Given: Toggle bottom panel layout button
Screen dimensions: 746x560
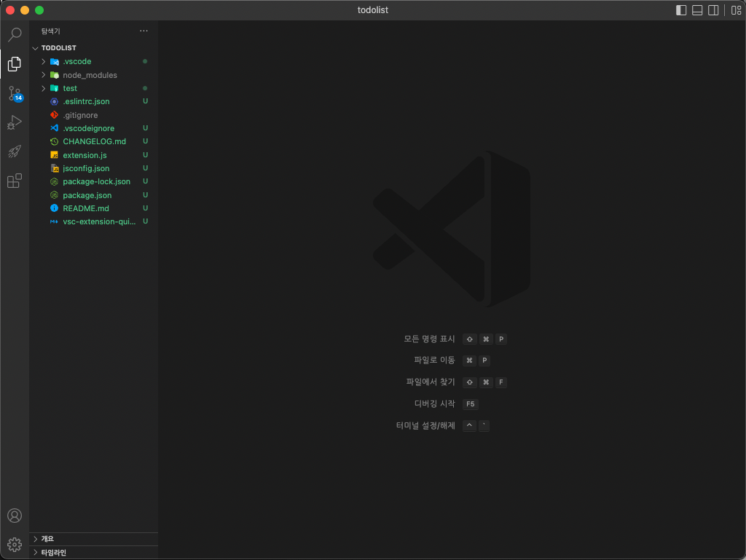Looking at the screenshot, I should [697, 10].
